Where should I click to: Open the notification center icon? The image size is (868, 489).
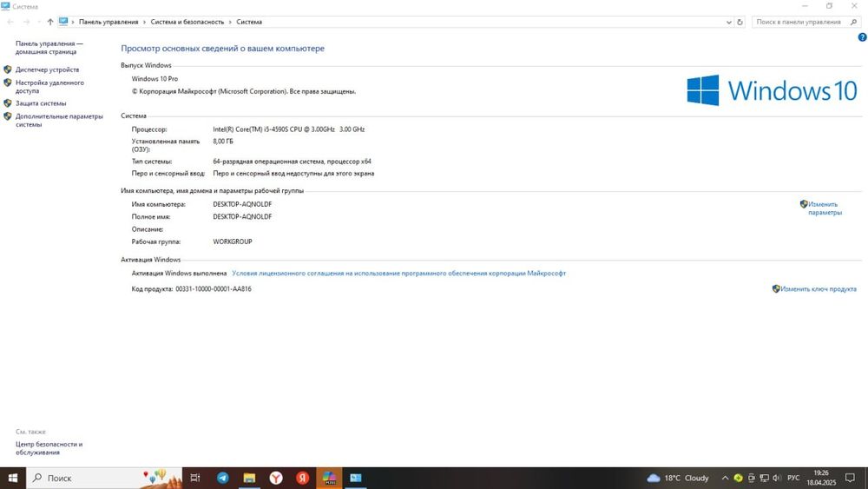[x=851, y=478]
